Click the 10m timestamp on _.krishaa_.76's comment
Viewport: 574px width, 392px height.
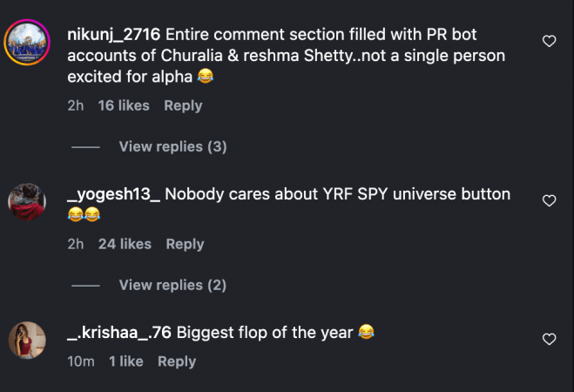pyautogui.click(x=81, y=361)
